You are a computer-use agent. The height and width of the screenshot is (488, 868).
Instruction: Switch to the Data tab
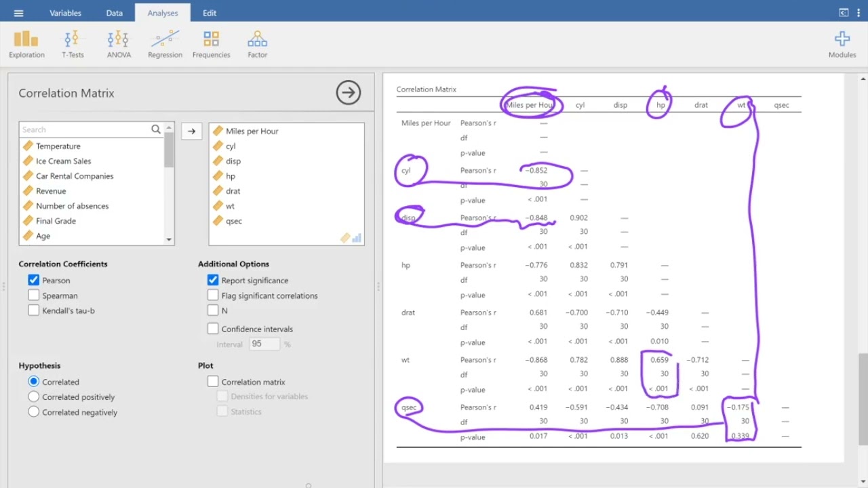[115, 13]
